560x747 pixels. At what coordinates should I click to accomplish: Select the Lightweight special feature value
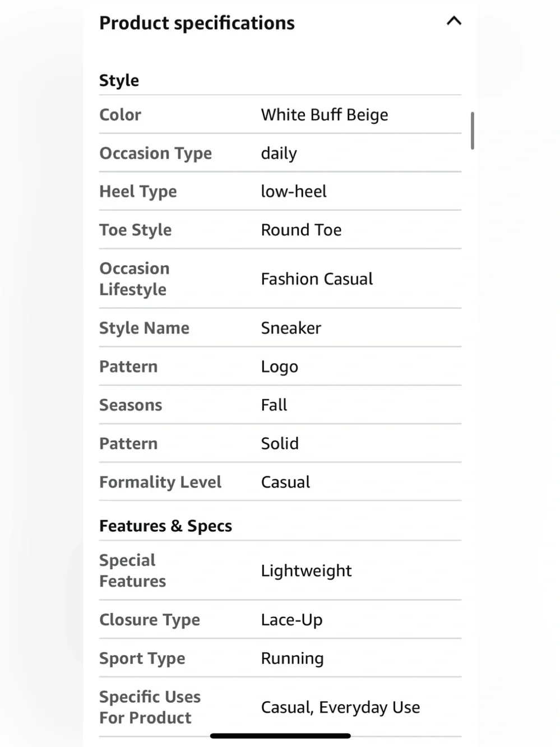(306, 570)
